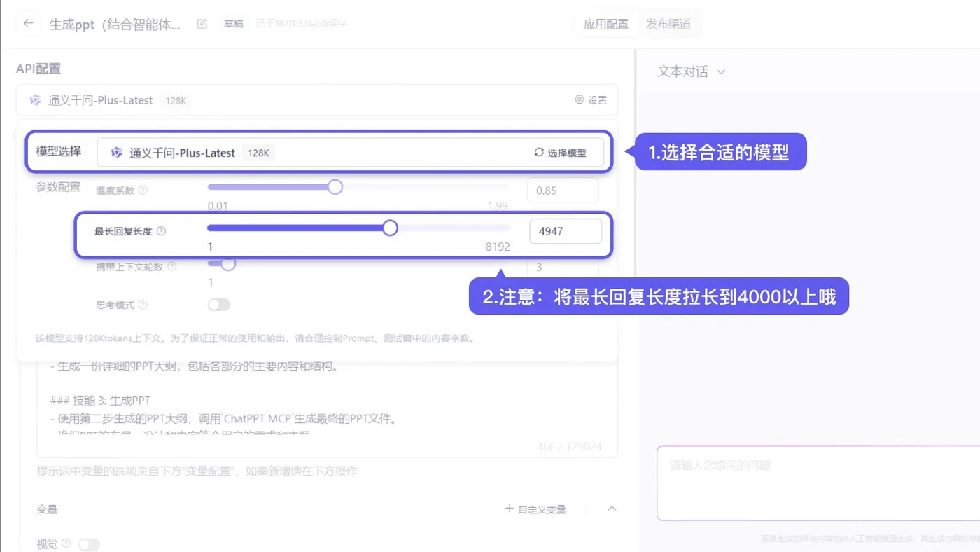This screenshot has width=980, height=552.
Task: Open the 文本对话 dropdown
Action: point(692,71)
